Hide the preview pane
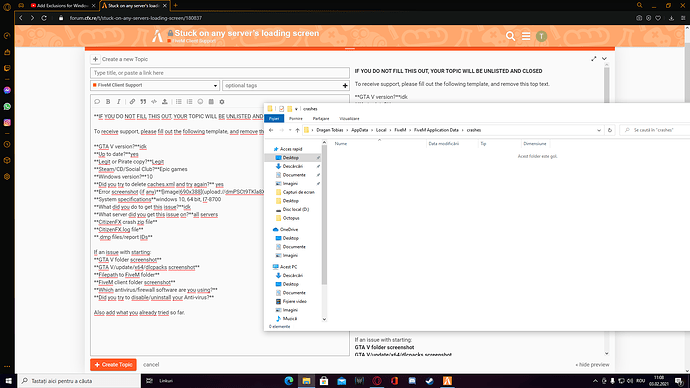 pos(592,365)
